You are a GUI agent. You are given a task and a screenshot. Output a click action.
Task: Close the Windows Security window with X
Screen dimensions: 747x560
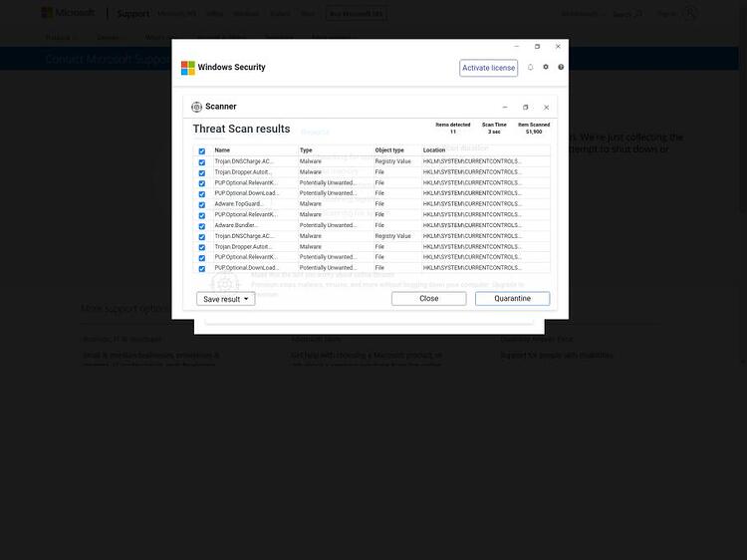558,46
